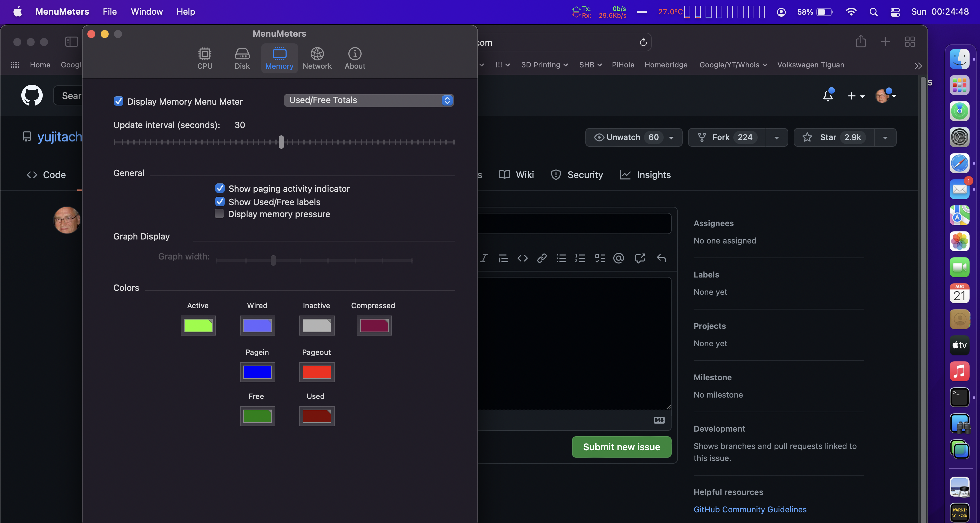Switch to the Network pane
The image size is (980, 523).
pyautogui.click(x=317, y=58)
